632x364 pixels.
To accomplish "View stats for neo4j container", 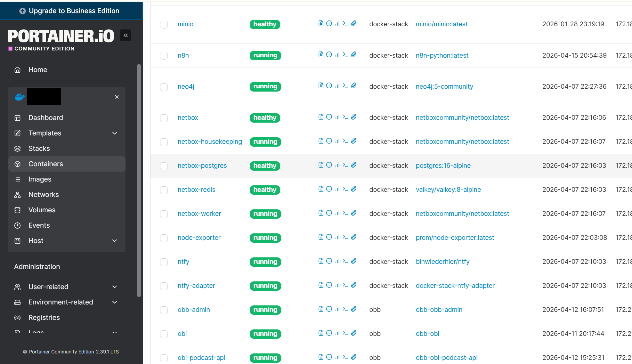I will point(337,85).
